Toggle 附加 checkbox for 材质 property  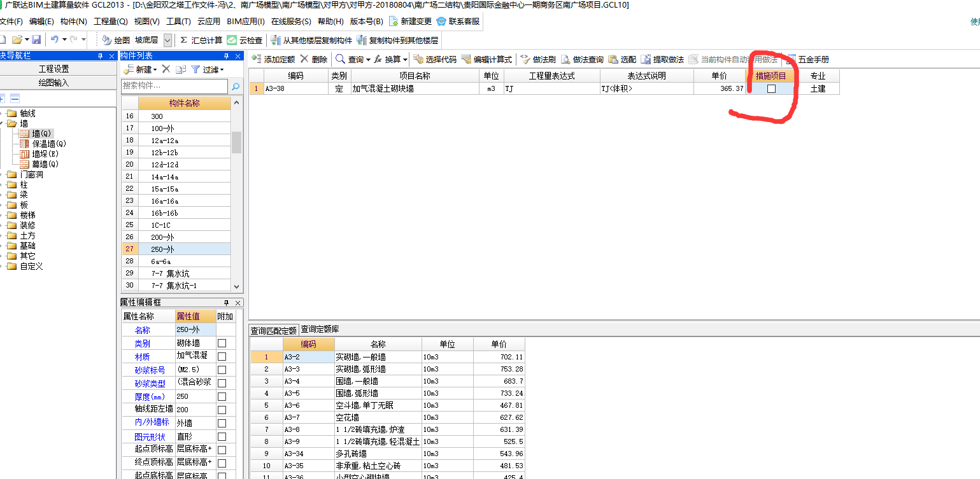222,356
